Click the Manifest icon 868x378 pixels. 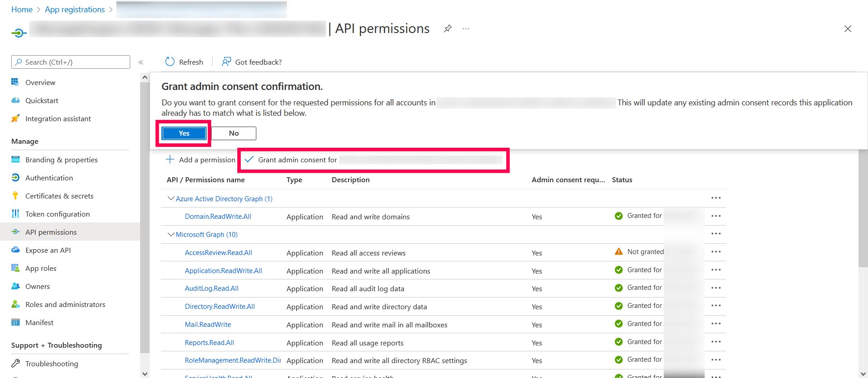coord(15,322)
